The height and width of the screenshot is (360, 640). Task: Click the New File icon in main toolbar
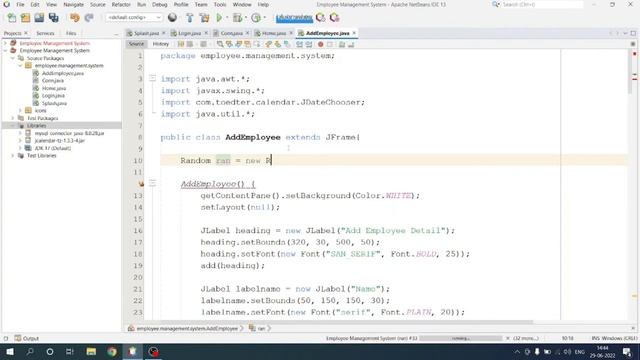pos(12,18)
